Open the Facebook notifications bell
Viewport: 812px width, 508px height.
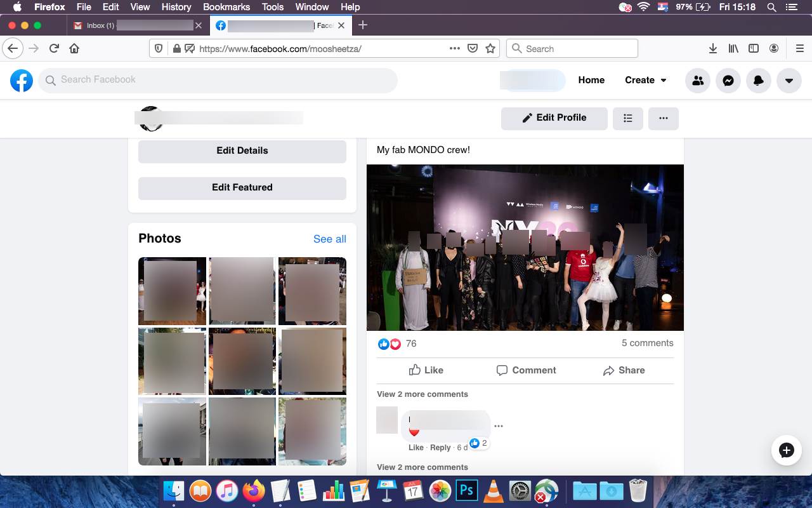[x=759, y=81]
